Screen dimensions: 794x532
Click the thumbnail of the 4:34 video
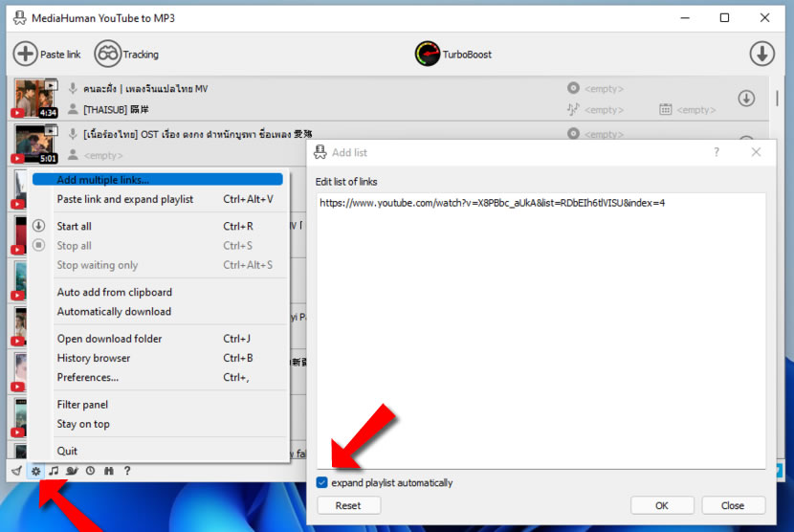point(34,99)
